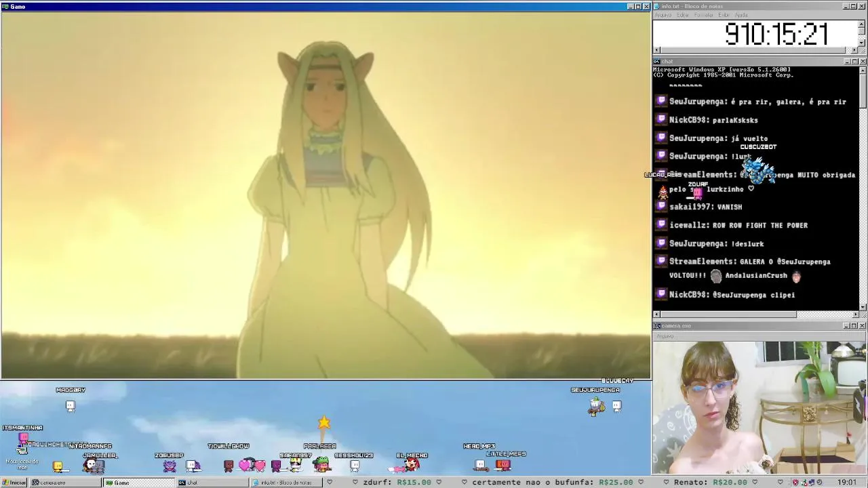The width and height of the screenshot is (868, 488).
Task: Click Twitch badge next to 'é pra rir' message
Action: (x=661, y=101)
